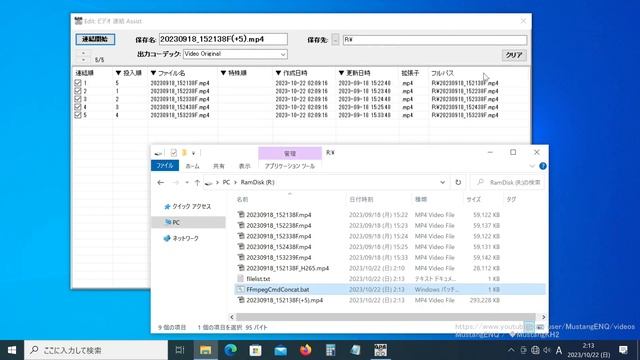Open Microsoft Edge from the taskbar
This screenshot has height=360, width=640.
231,350
